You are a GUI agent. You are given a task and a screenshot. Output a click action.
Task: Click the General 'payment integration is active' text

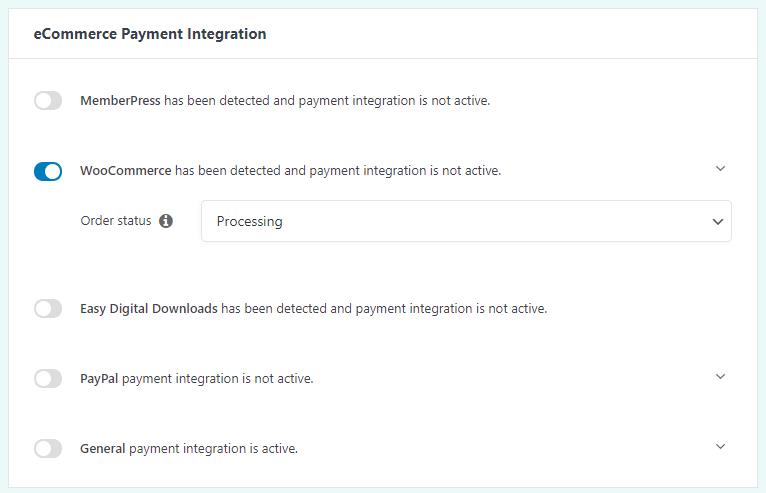(213, 449)
